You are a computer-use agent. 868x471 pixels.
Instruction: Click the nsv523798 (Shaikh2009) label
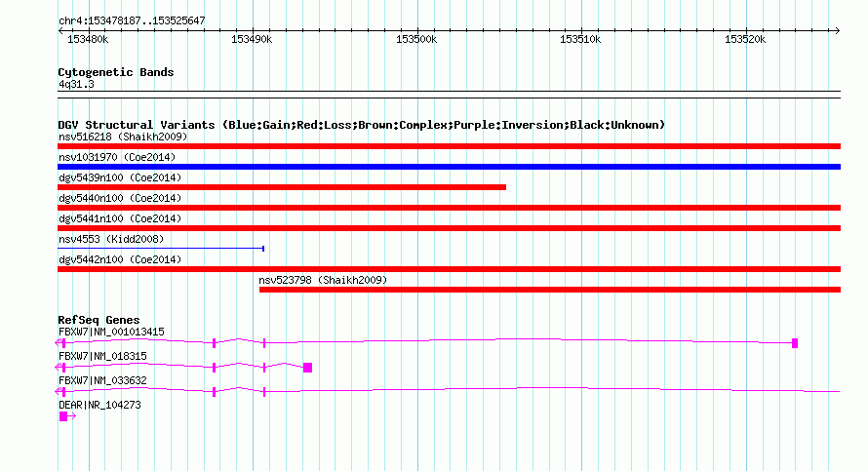323,280
